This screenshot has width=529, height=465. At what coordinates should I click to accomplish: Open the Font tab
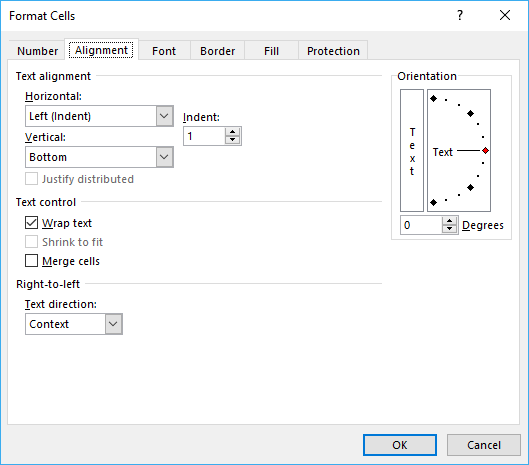pyautogui.click(x=164, y=51)
